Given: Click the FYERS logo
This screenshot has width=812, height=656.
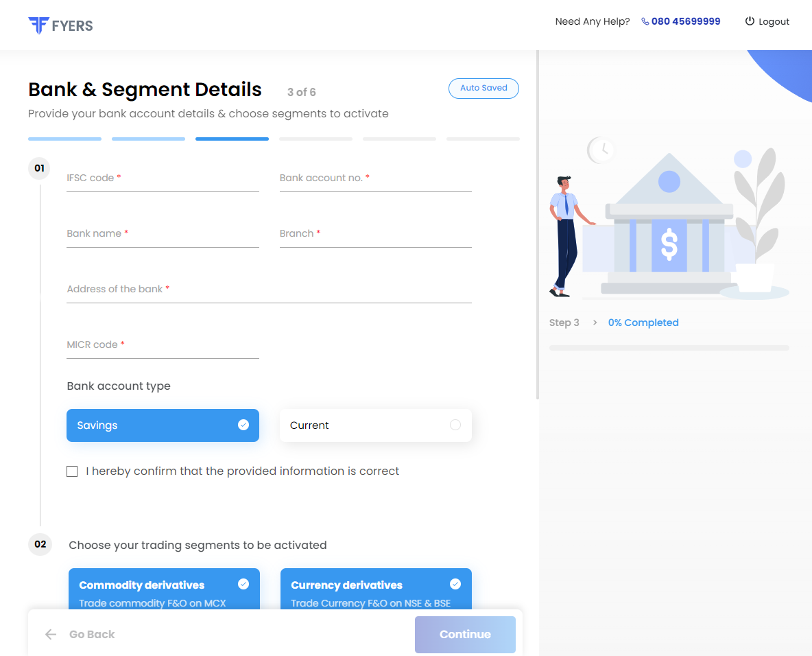Looking at the screenshot, I should [60, 25].
